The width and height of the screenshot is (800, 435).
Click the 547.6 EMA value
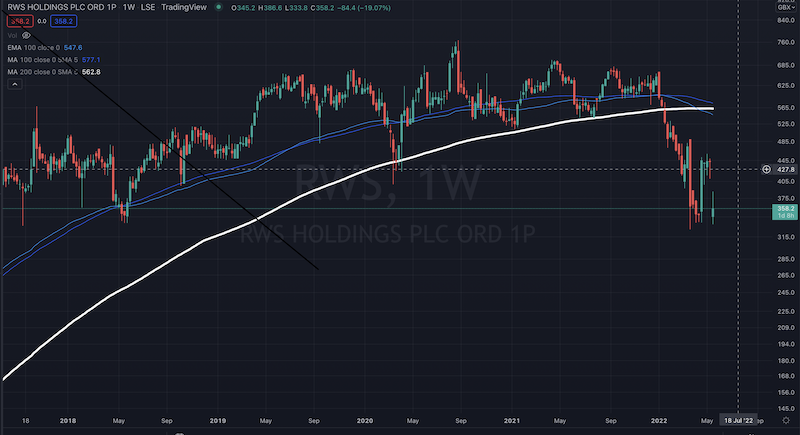click(x=73, y=47)
